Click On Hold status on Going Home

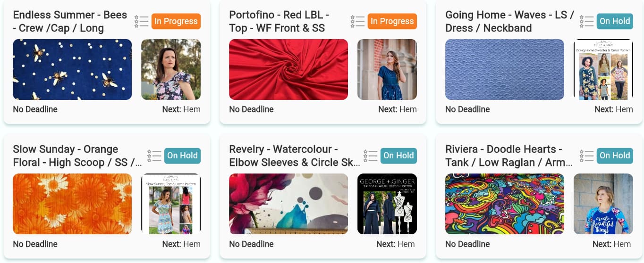click(x=614, y=21)
